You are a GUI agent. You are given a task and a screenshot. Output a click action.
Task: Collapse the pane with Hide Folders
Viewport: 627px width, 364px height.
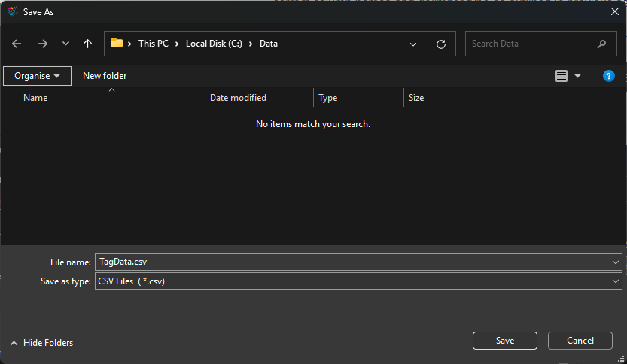tap(41, 343)
